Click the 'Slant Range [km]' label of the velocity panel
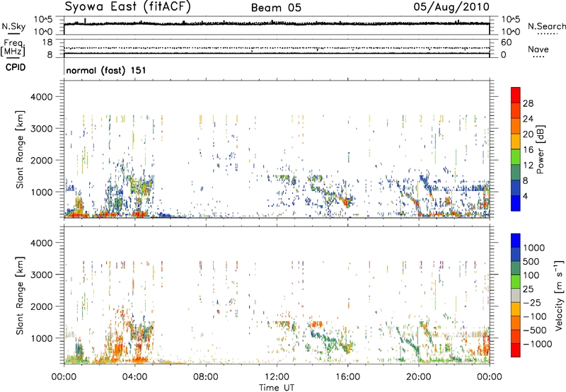This screenshot has height=392, width=566. pyautogui.click(x=20, y=296)
